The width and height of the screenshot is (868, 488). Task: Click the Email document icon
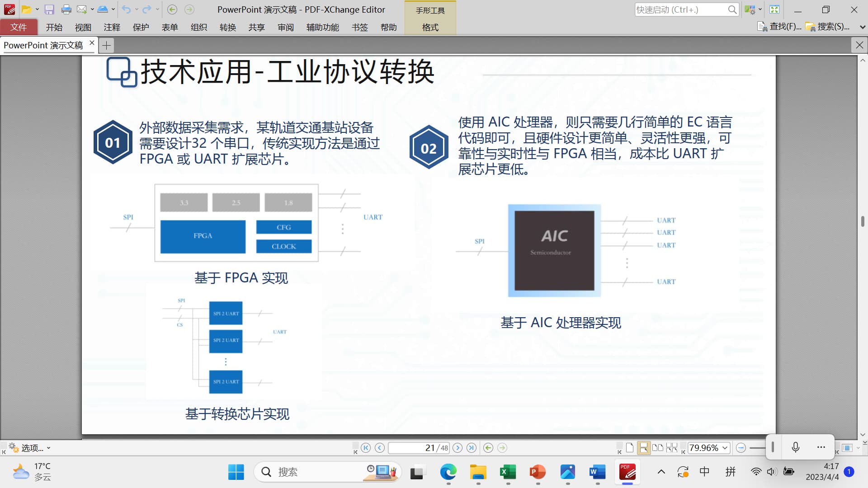coord(81,9)
